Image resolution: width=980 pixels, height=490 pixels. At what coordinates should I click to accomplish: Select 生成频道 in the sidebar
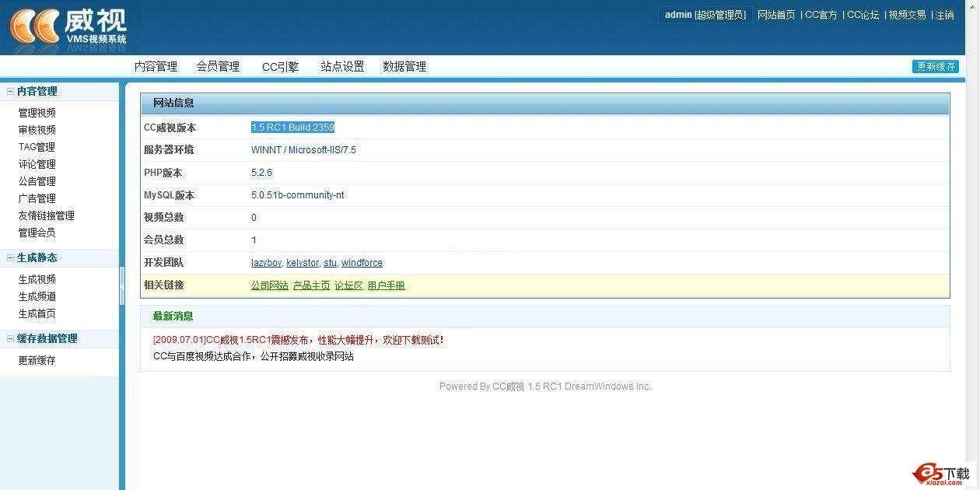pyautogui.click(x=37, y=296)
